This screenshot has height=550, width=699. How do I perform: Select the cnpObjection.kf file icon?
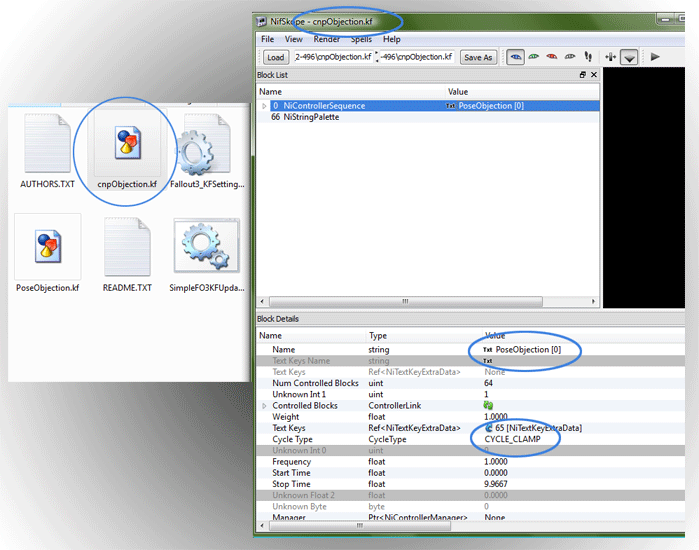(127, 143)
